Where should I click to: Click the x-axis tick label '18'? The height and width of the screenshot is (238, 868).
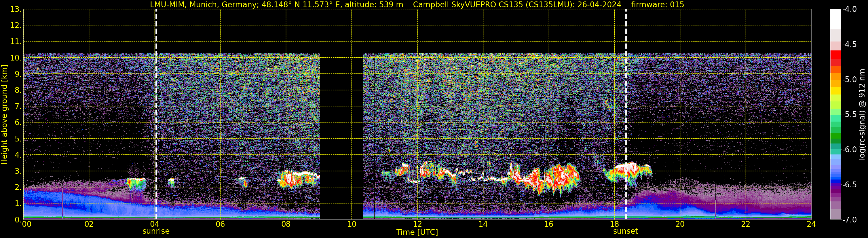click(x=615, y=224)
